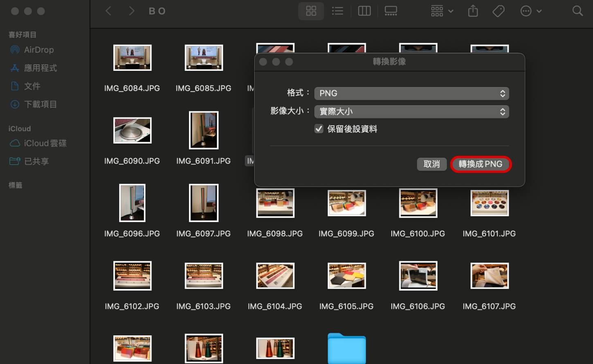Select the IMG_6085.JPG thumbnail

tap(204, 58)
